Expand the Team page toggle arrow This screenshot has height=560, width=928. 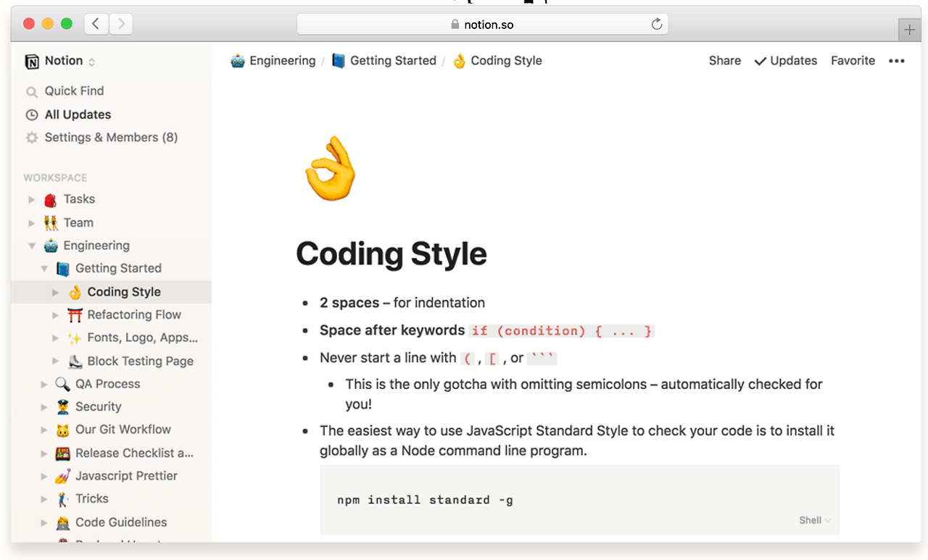click(x=31, y=223)
